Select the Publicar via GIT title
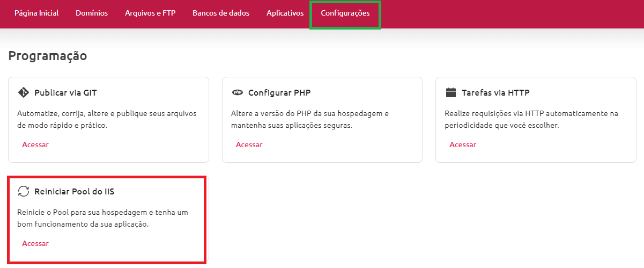644x268 pixels. pyautogui.click(x=65, y=92)
